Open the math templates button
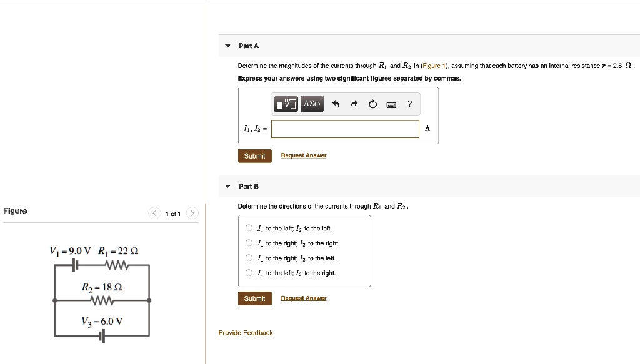The width and height of the screenshot is (640, 364). pos(286,104)
